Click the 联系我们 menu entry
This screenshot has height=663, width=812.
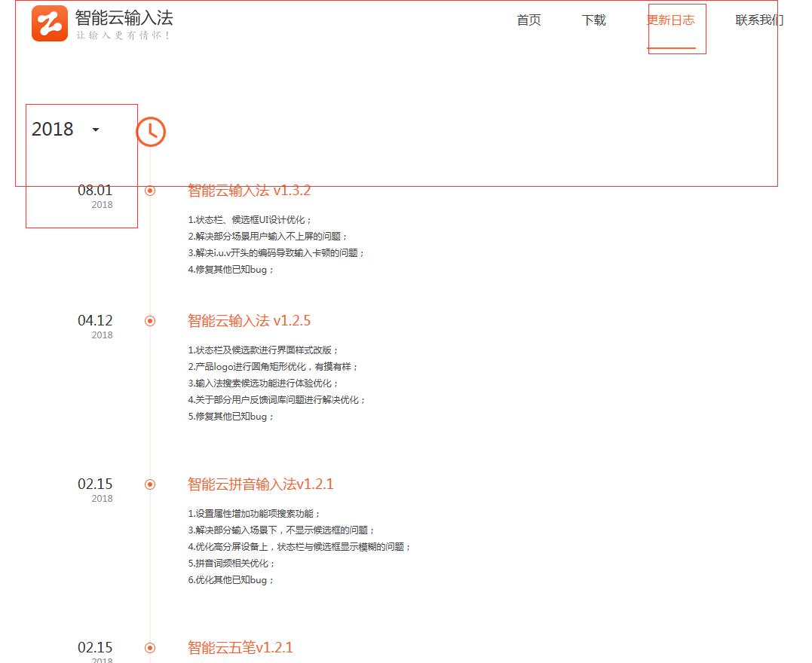(757, 20)
